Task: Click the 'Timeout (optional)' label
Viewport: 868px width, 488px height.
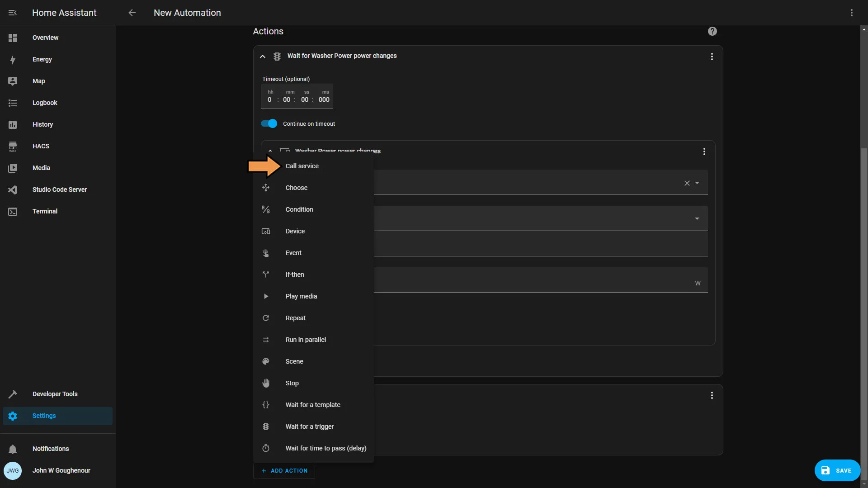Action: tap(286, 79)
